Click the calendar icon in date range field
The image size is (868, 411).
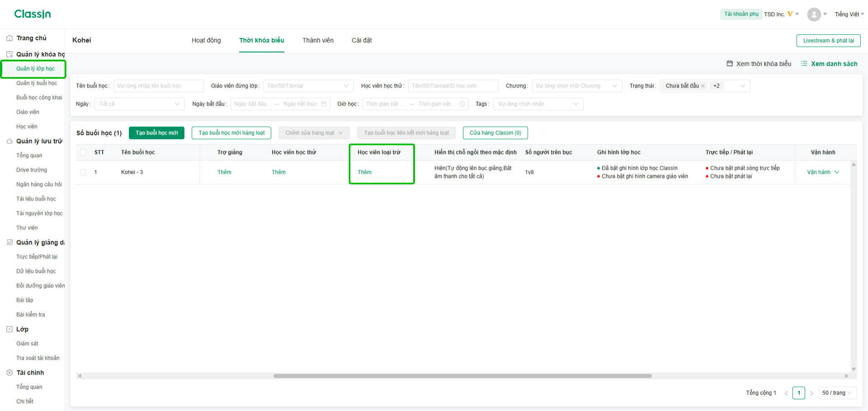pyautogui.click(x=324, y=104)
